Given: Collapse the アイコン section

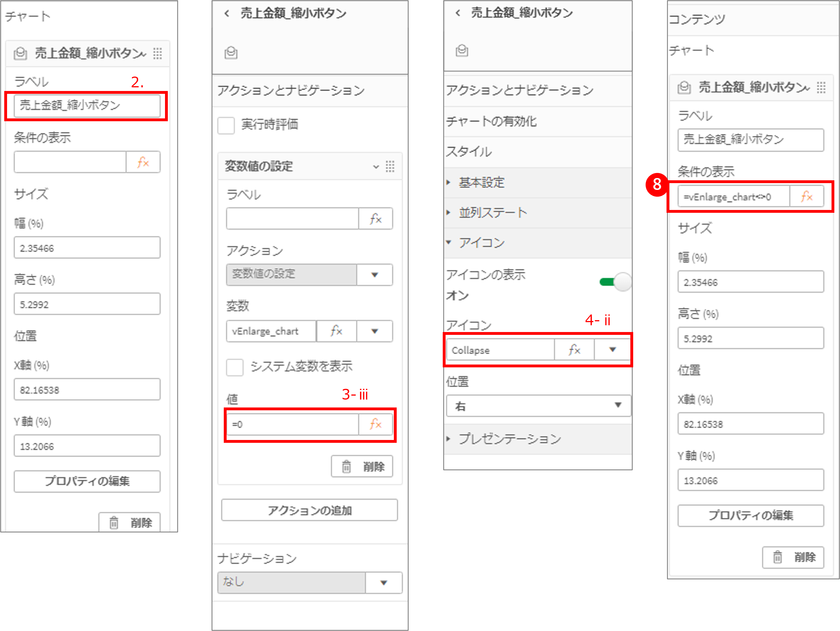Looking at the screenshot, I should tap(538, 243).
